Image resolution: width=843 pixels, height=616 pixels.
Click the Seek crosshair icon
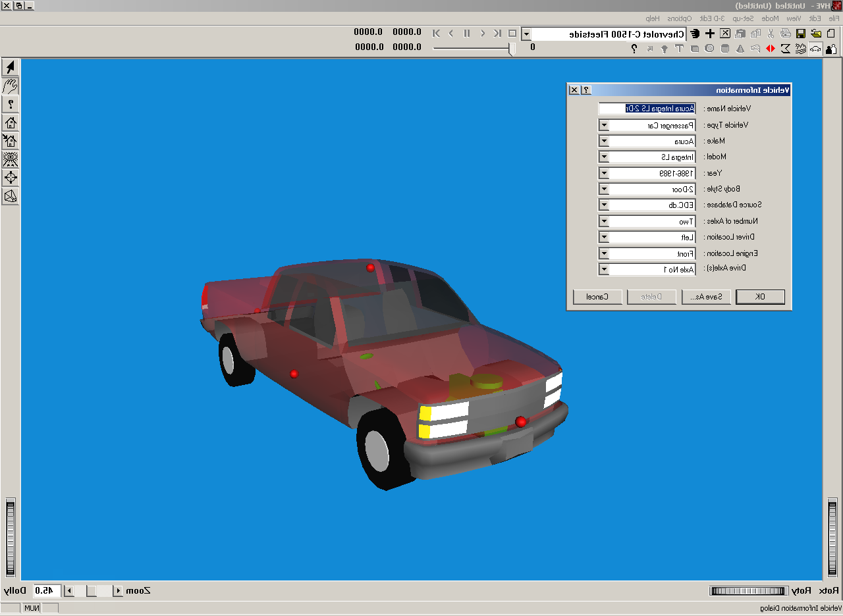pos(11,178)
